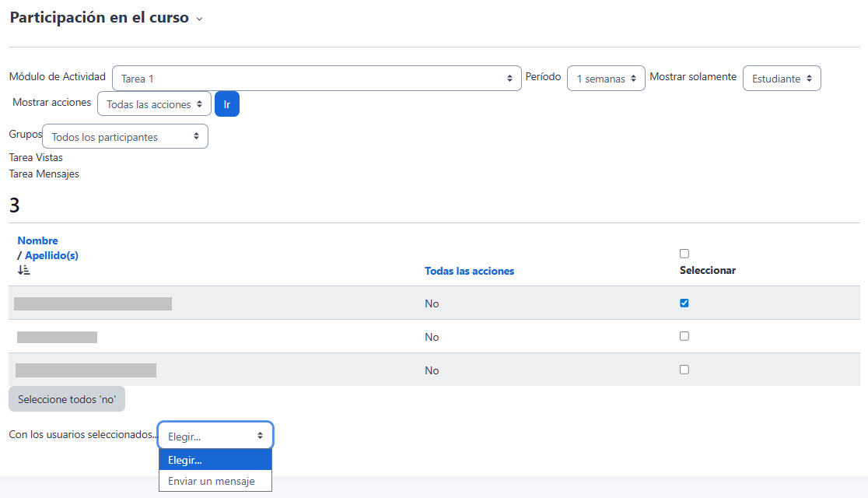This screenshot has height=498, width=868.
Task: Check the second student's row checkbox
Action: pos(684,336)
